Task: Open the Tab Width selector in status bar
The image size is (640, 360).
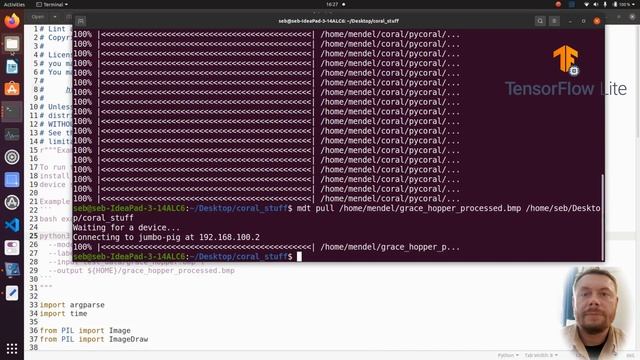Action: coord(541,356)
